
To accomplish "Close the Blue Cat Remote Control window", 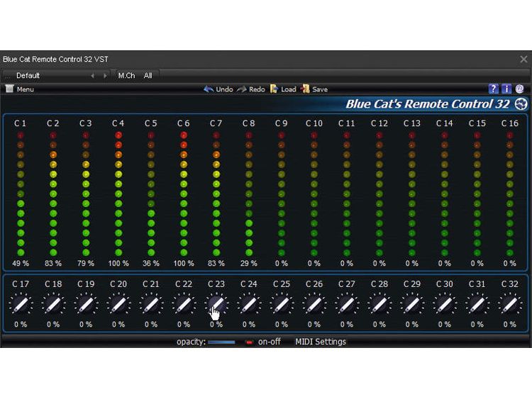I will coord(523,60).
